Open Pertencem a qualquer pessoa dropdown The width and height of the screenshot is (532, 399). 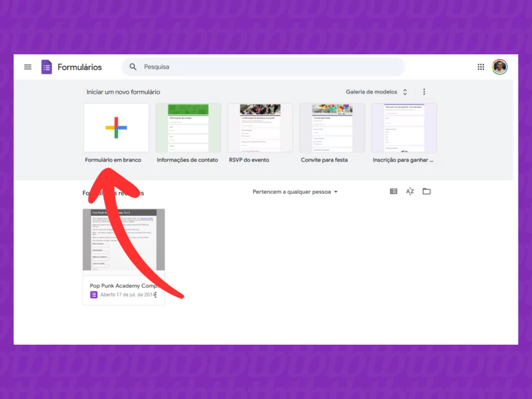295,192
